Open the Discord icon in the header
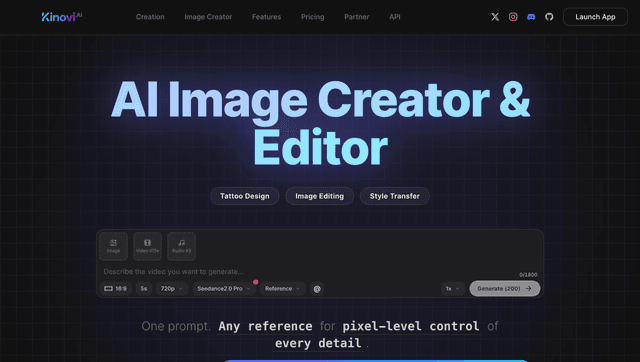This screenshot has width=640, height=362. coord(531,17)
